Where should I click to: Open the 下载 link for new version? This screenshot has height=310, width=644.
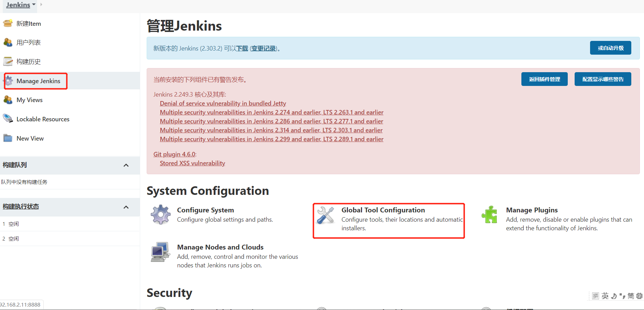coord(242,48)
